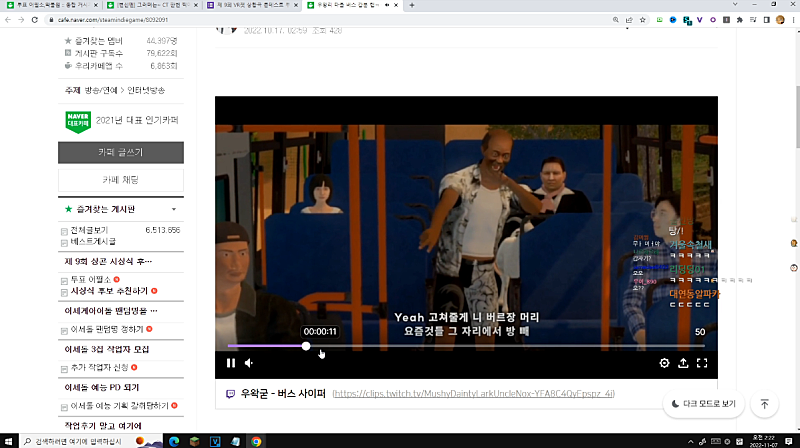Open 카페 채팅 button
Image resolution: width=800 pixels, height=448 pixels.
(x=121, y=180)
